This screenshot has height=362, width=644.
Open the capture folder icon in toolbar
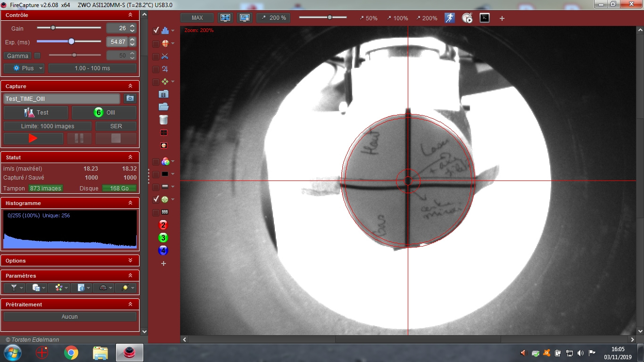point(164,107)
